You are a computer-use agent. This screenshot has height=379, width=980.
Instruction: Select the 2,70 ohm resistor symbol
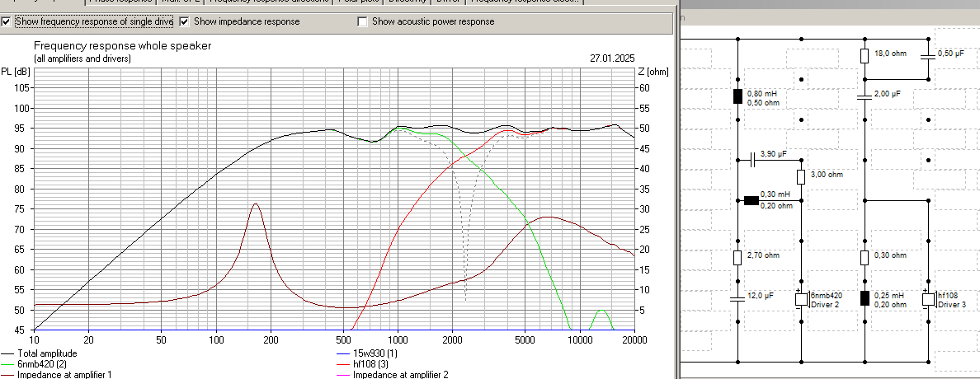[737, 257]
